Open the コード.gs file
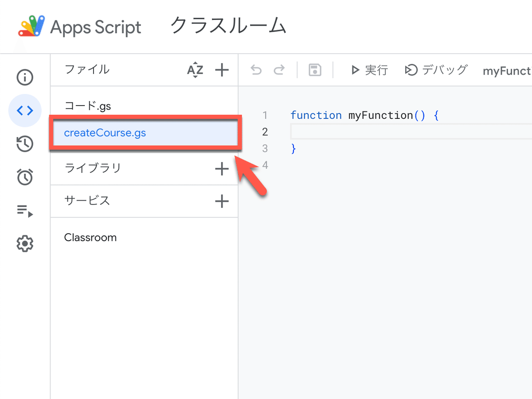The width and height of the screenshot is (532, 399). coord(88,106)
